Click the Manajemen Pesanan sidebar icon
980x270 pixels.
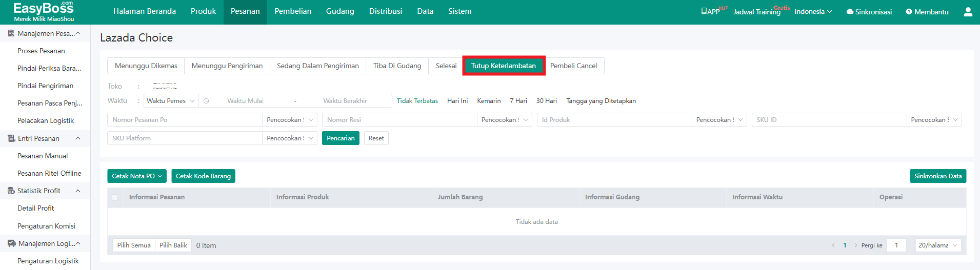(x=11, y=33)
